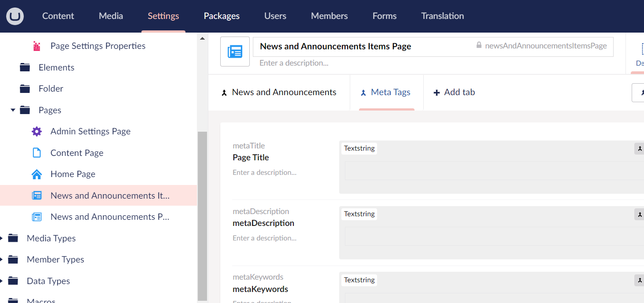Open Textstring editor for metaKeywords
Screen dimensions: 644x303
point(359,280)
